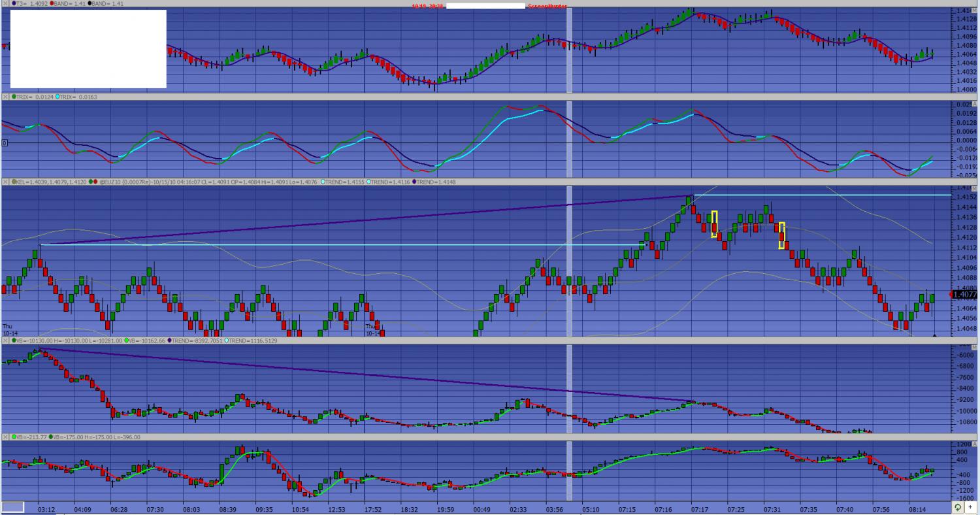Click the 05:10 time axis label
Image resolution: width=980 pixels, height=515 pixels.
[591, 509]
